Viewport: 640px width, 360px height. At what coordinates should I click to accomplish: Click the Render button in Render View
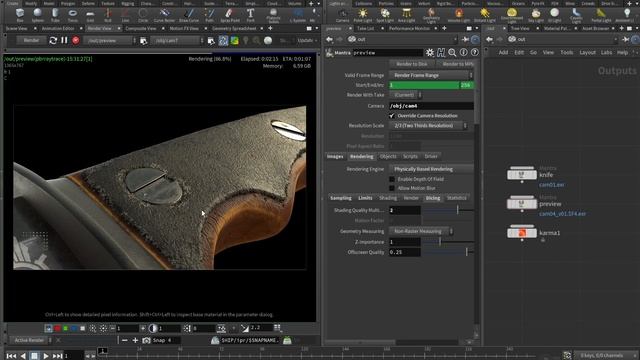31,40
